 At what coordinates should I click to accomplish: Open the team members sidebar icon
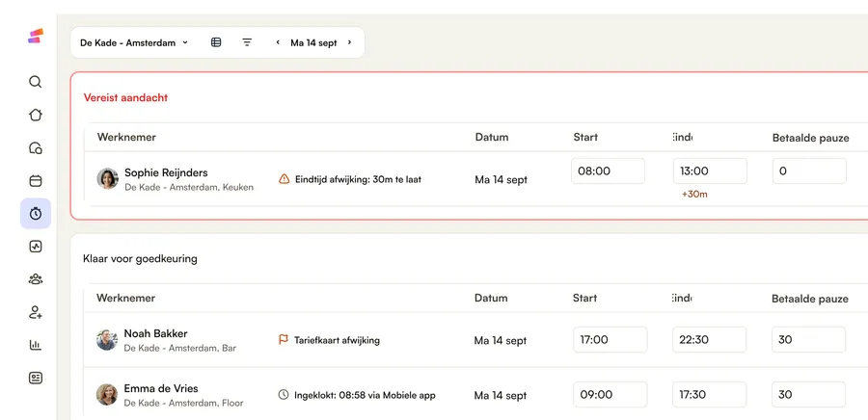point(36,279)
